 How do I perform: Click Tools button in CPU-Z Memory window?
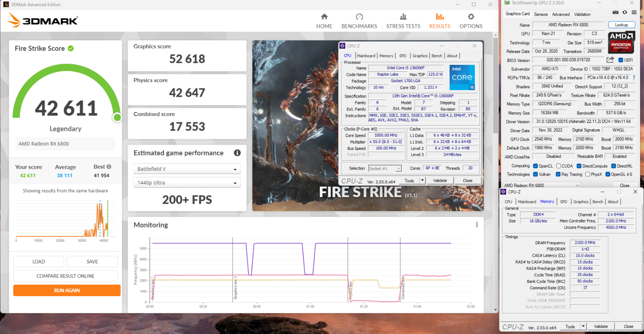570,326
